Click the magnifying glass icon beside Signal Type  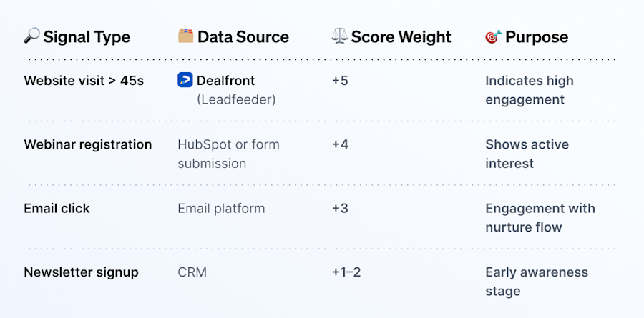coord(31,36)
